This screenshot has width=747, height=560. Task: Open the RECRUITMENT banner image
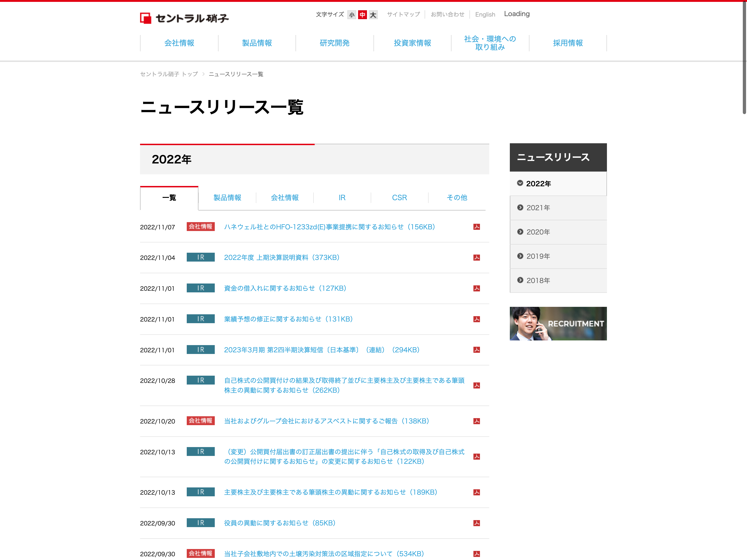click(x=558, y=323)
